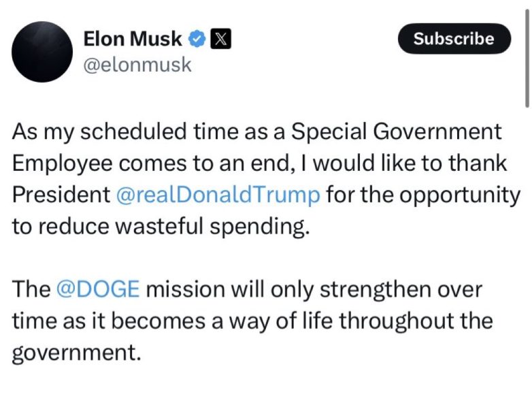
Task: Click the Elon Musk display name
Action: click(x=133, y=38)
